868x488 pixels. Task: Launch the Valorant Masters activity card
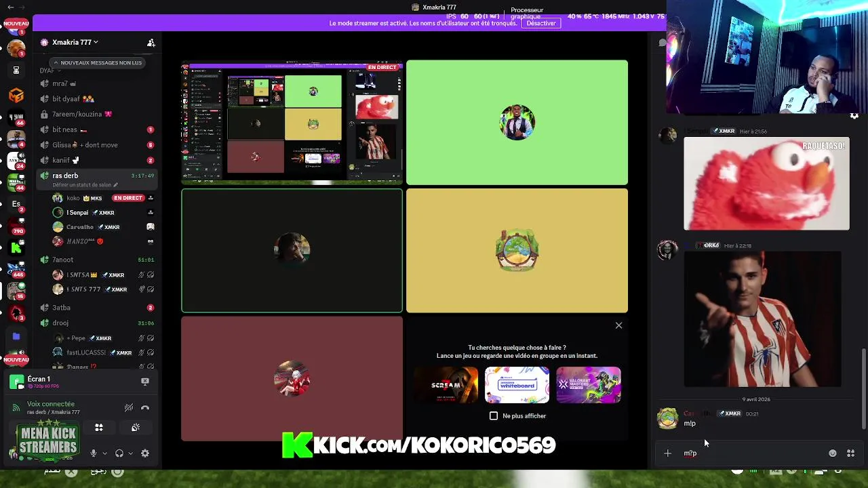[x=589, y=385]
